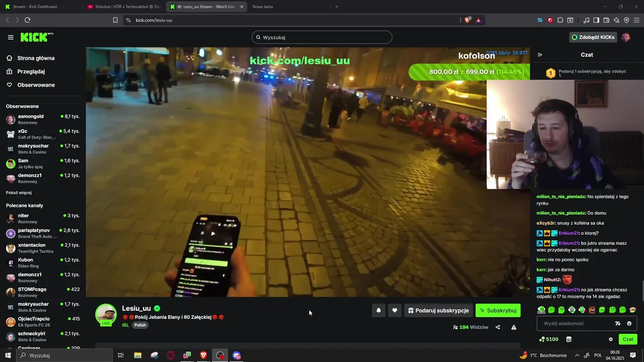Open STOMPcsgo channel in the sidebar
The image size is (644, 362).
(x=43, y=292)
